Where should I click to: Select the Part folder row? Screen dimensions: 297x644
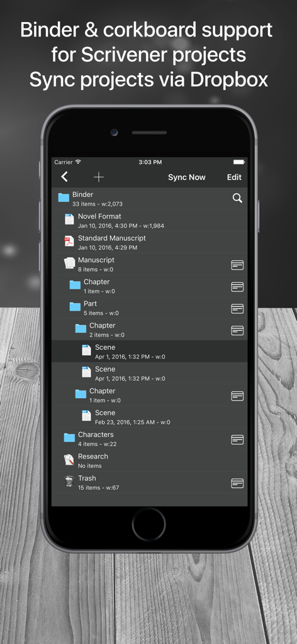point(150,308)
